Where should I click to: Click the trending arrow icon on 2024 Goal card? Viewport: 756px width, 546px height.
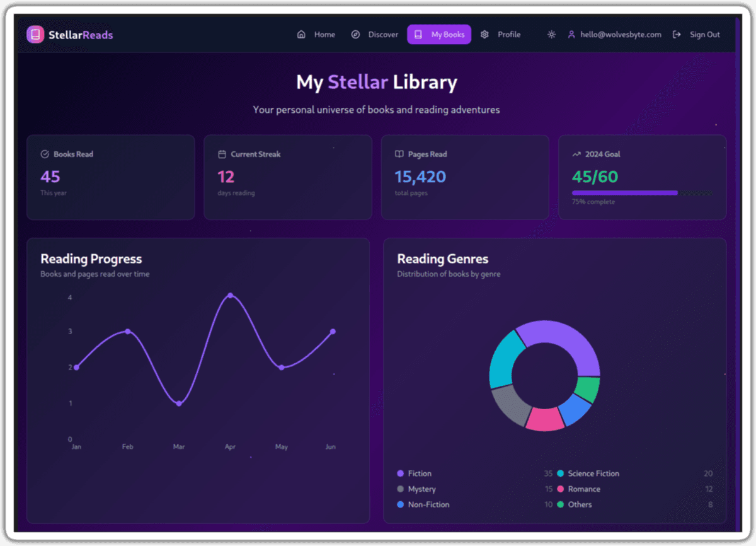[x=575, y=153]
